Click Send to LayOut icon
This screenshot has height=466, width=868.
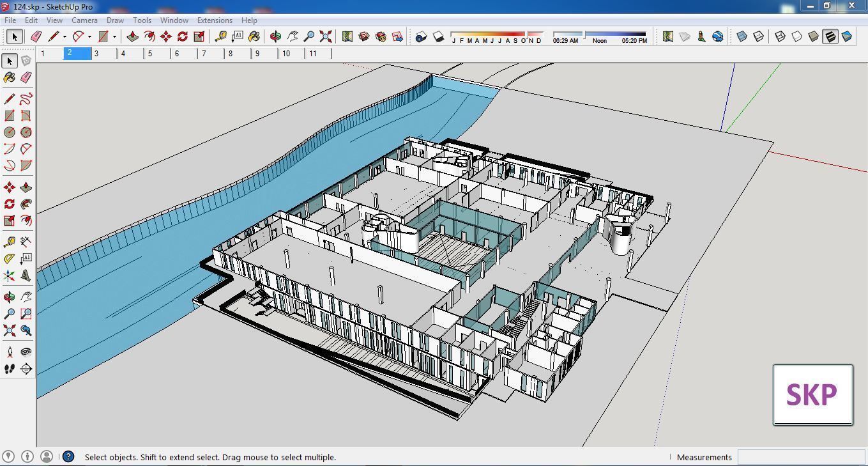point(397,36)
